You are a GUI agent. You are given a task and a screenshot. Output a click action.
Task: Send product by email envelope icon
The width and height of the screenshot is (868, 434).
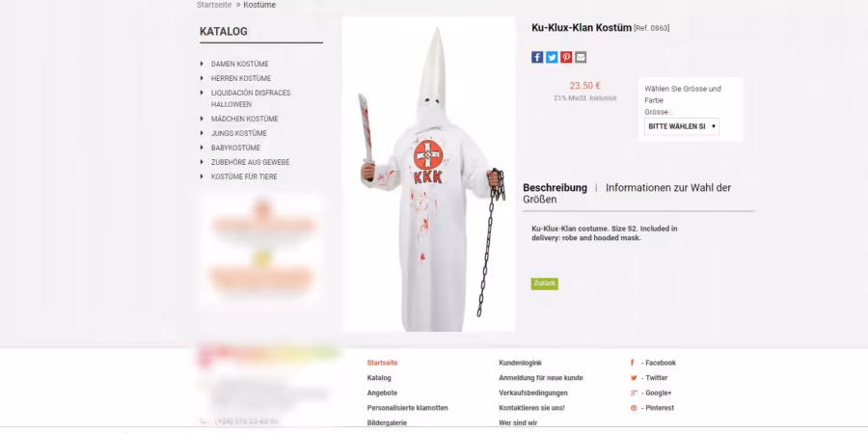[581, 57]
